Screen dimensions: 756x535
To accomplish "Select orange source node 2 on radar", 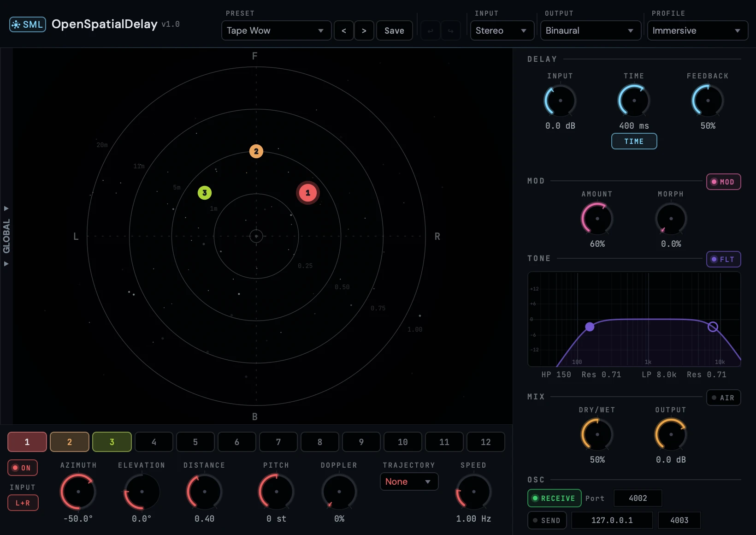I will pyautogui.click(x=256, y=151).
